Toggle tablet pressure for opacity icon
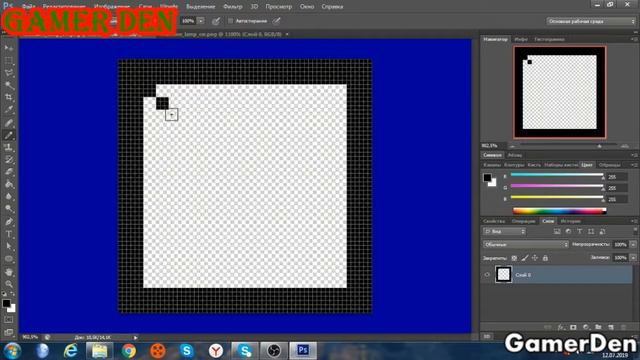This screenshot has width=640, height=360. click(216, 21)
